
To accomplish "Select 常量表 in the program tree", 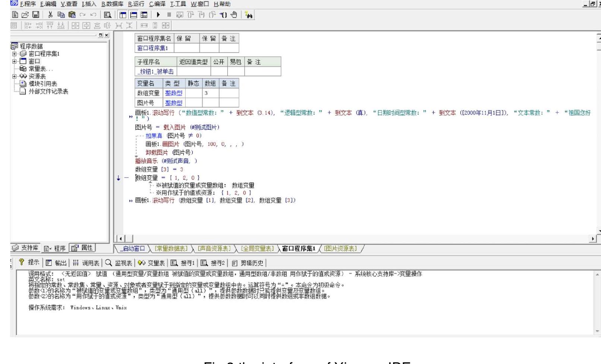I will click(41, 69).
